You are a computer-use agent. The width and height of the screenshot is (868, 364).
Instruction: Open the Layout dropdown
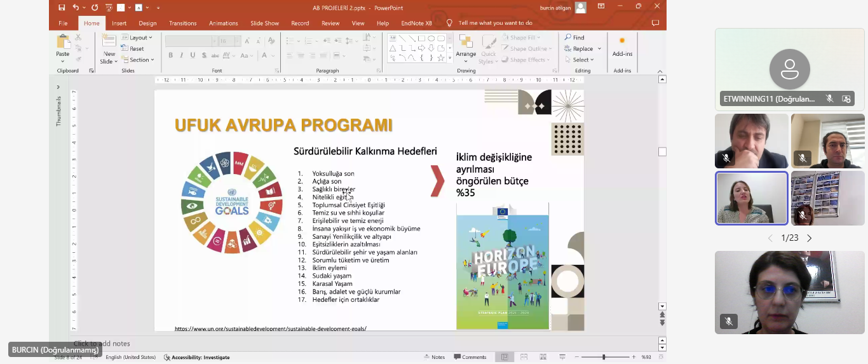point(137,37)
